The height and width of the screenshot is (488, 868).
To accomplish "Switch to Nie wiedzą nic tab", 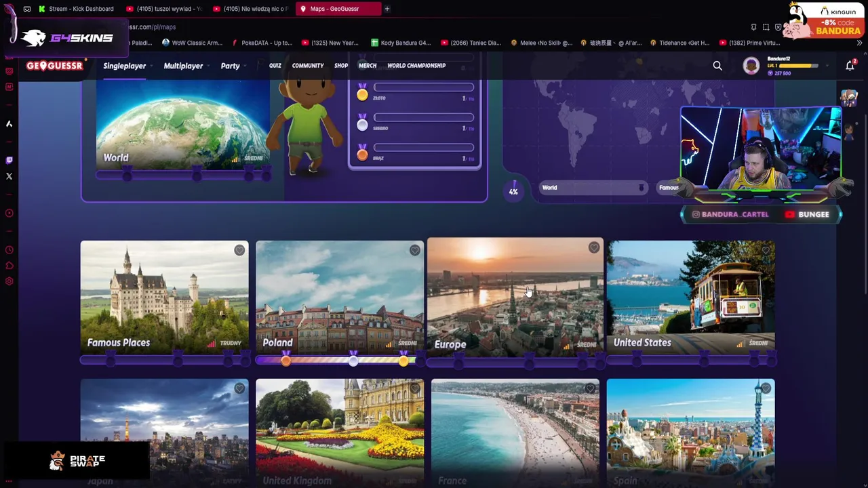I will (x=252, y=9).
